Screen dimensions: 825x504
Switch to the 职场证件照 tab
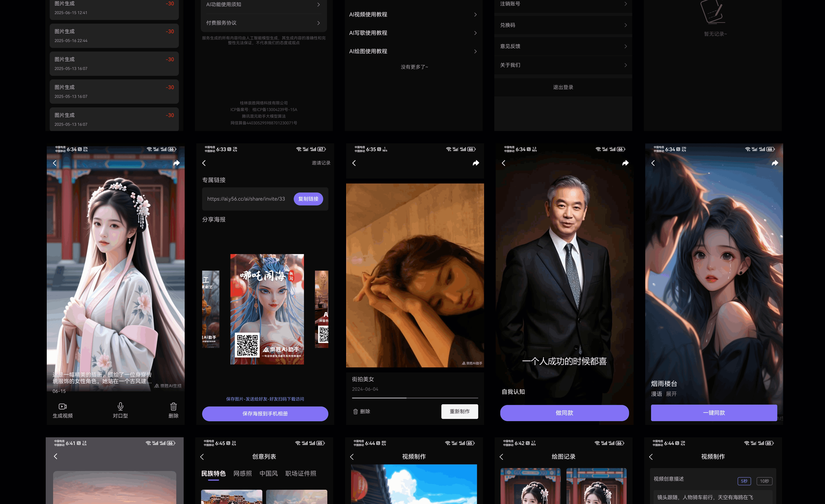[300, 474]
